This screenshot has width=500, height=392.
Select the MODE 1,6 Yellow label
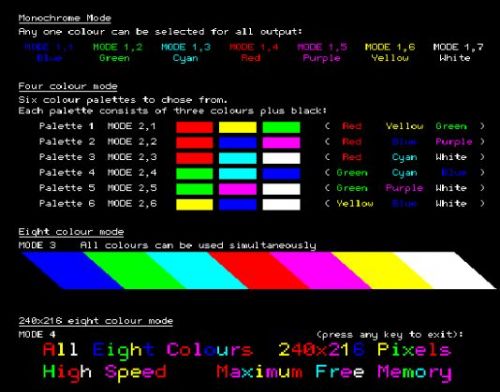pos(390,52)
